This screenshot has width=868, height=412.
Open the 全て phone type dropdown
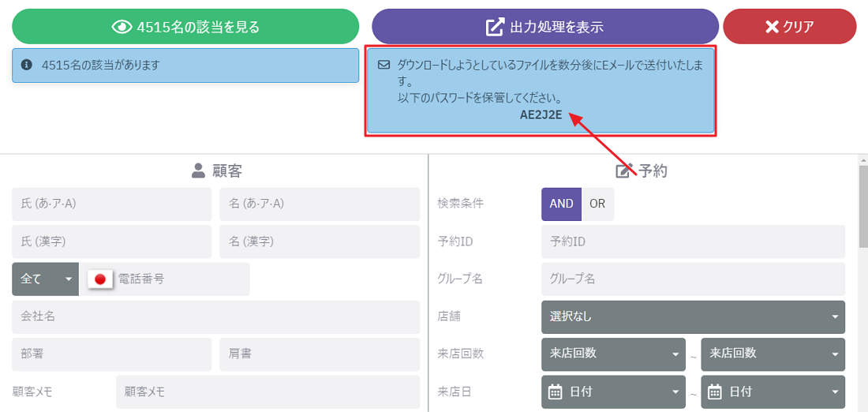click(x=46, y=279)
